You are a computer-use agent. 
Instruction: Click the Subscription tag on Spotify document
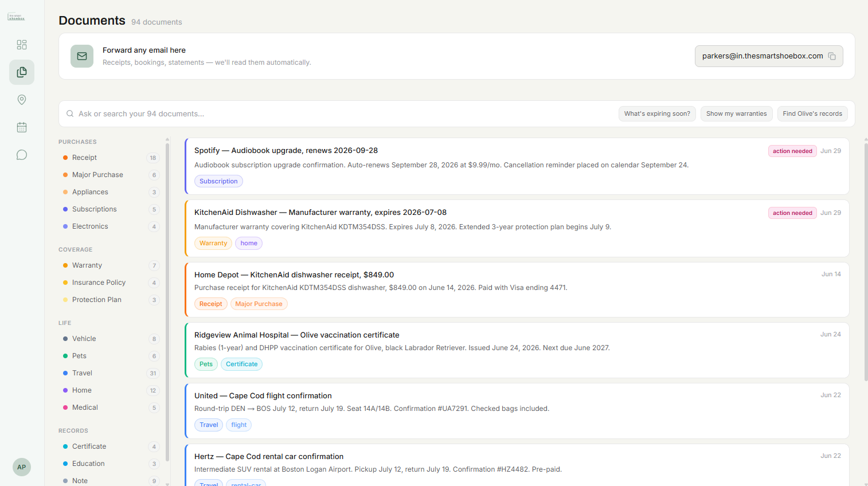(x=218, y=181)
